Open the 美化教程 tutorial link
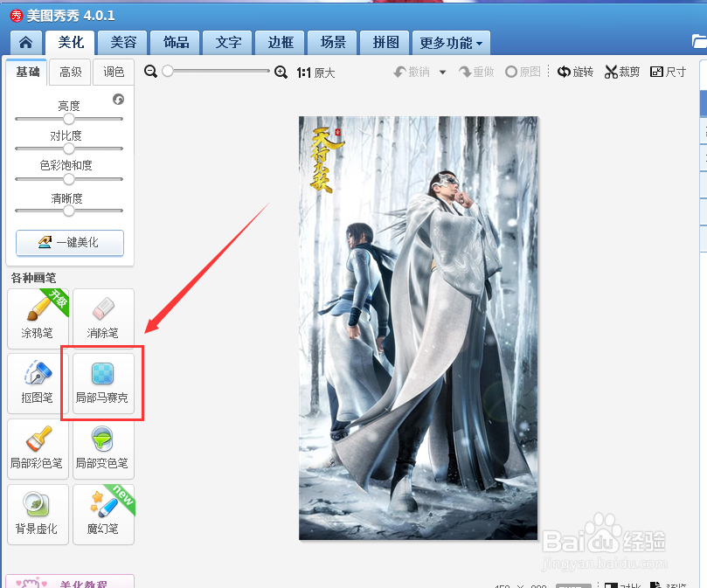 [x=70, y=582]
